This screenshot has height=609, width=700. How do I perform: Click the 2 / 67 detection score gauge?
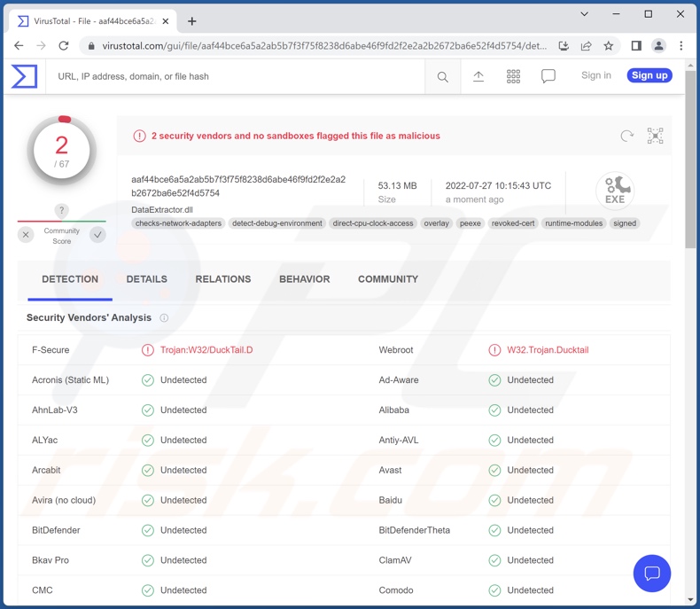[62, 151]
